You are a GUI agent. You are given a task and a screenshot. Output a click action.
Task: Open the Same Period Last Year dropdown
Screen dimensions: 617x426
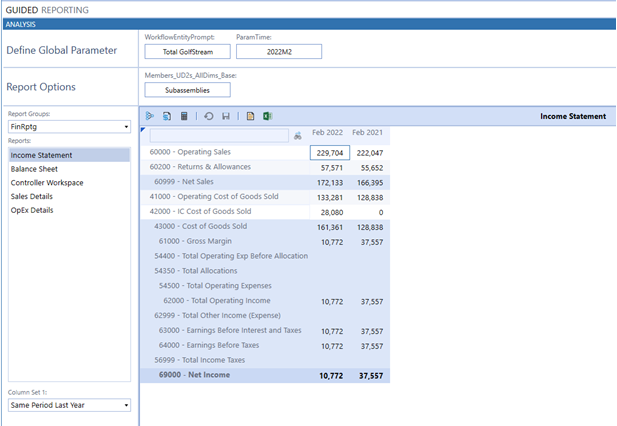[x=69, y=405]
